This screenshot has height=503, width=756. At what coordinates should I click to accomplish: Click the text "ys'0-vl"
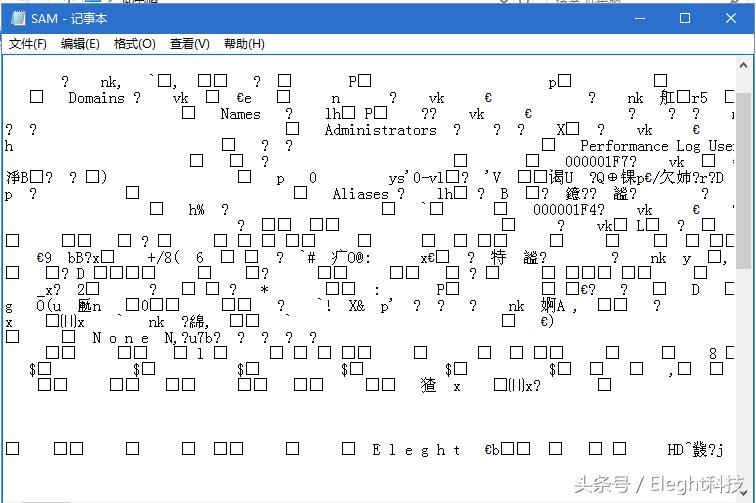pyautogui.click(x=416, y=178)
